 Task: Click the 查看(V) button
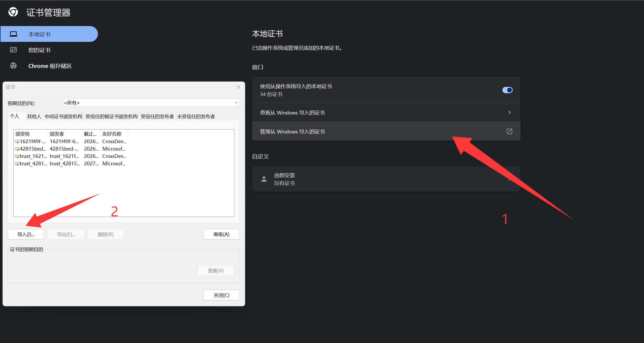216,271
